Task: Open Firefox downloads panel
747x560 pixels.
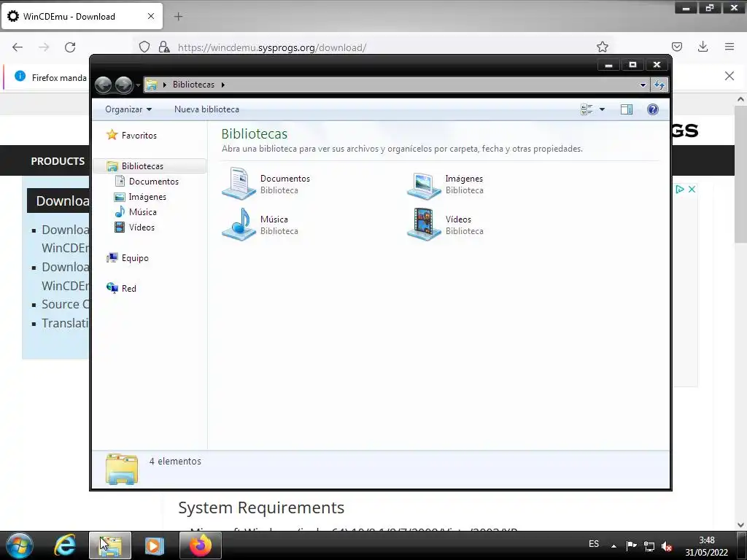Action: (x=703, y=47)
